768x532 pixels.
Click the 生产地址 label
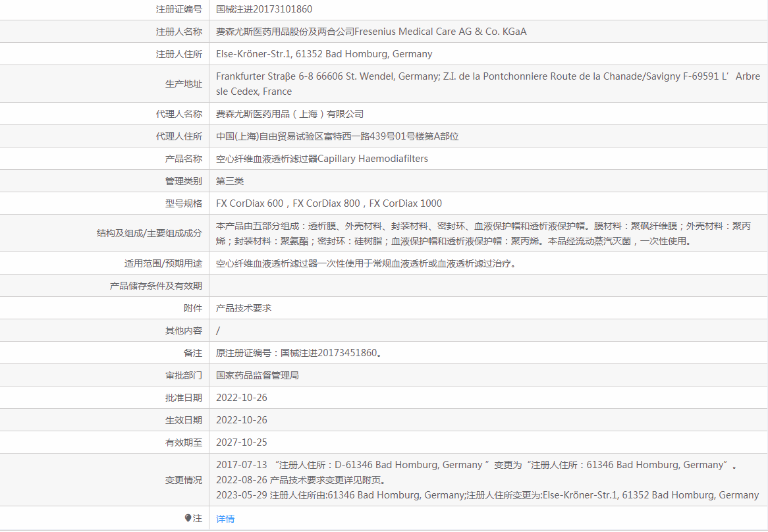tap(184, 84)
